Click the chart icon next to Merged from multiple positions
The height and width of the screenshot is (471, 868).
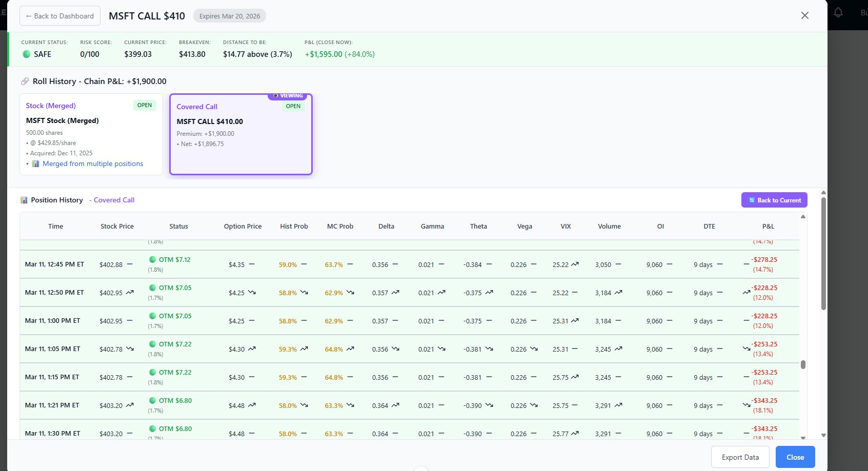(x=36, y=163)
